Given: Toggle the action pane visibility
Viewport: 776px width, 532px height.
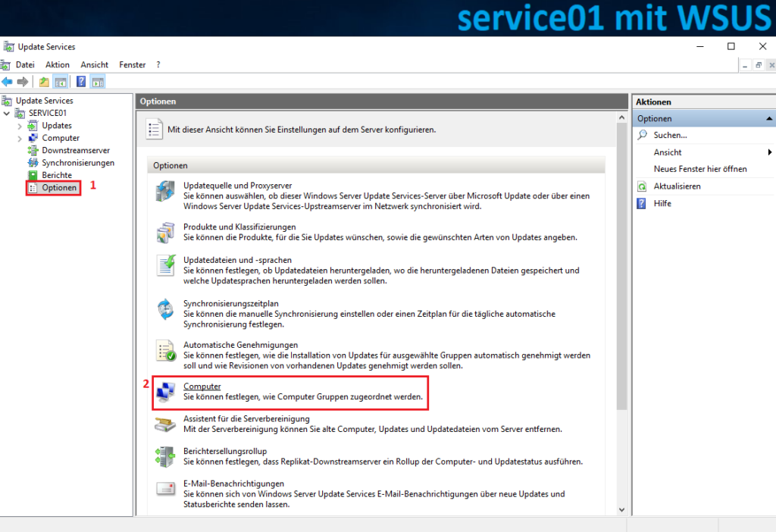Looking at the screenshot, I should 97,81.
